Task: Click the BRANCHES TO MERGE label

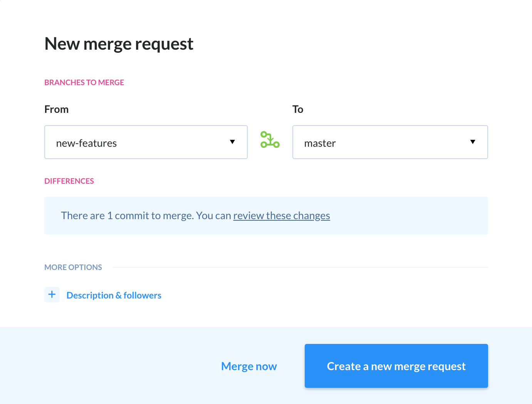Action: pyautogui.click(x=84, y=82)
